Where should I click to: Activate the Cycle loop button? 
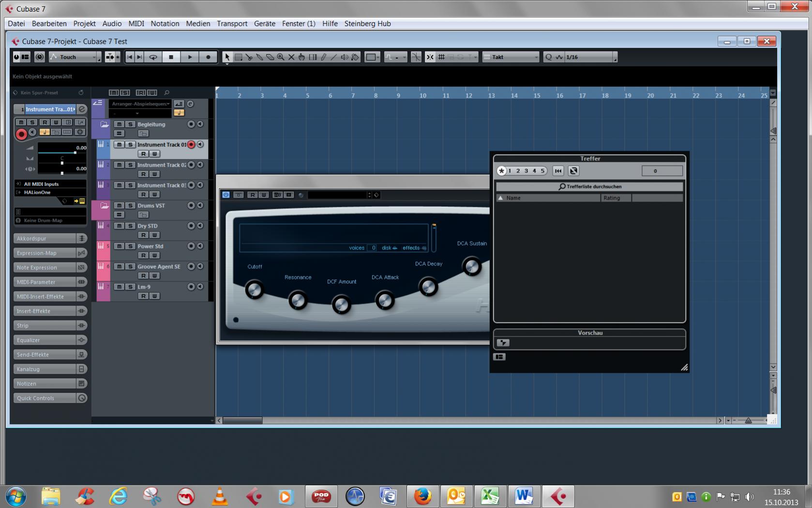click(153, 57)
